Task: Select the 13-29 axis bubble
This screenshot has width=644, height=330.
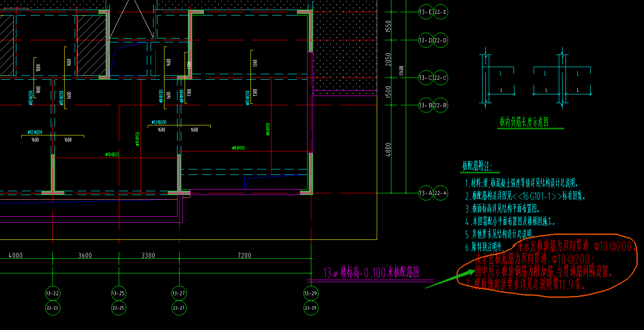Action: (310, 293)
